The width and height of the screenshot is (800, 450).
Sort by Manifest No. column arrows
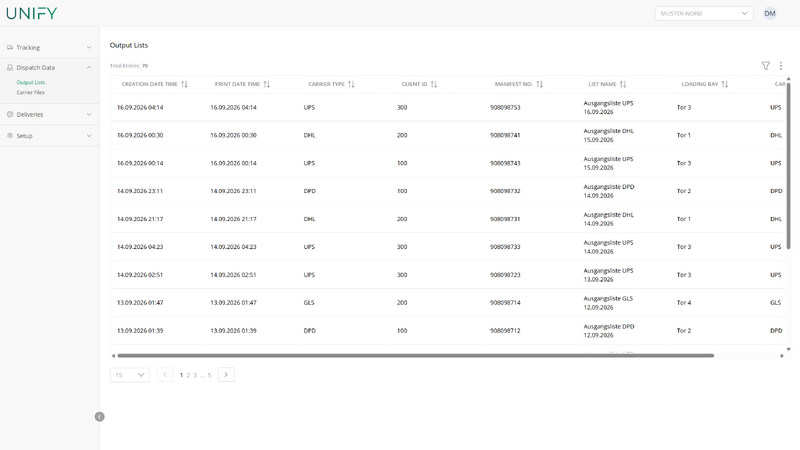pos(539,84)
